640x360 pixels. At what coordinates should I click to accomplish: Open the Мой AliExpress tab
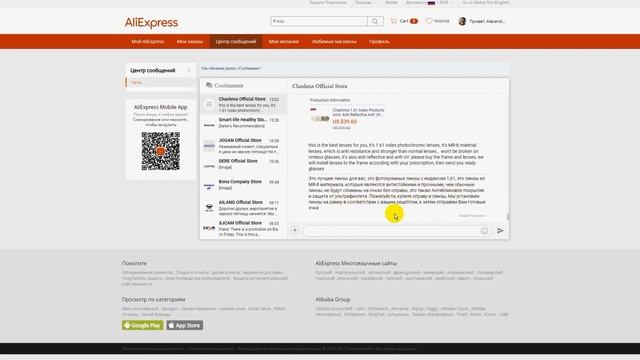point(148,42)
